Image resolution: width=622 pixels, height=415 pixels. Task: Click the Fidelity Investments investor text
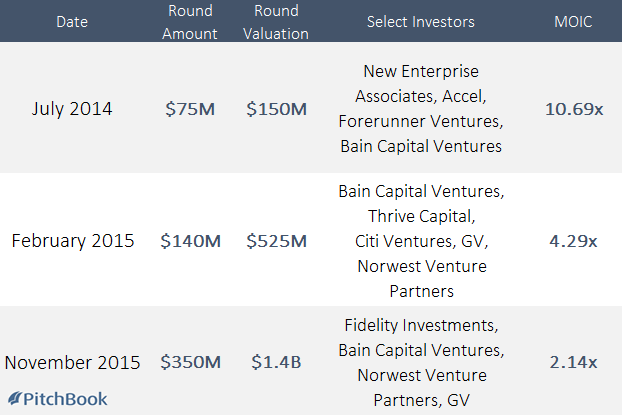point(421,325)
